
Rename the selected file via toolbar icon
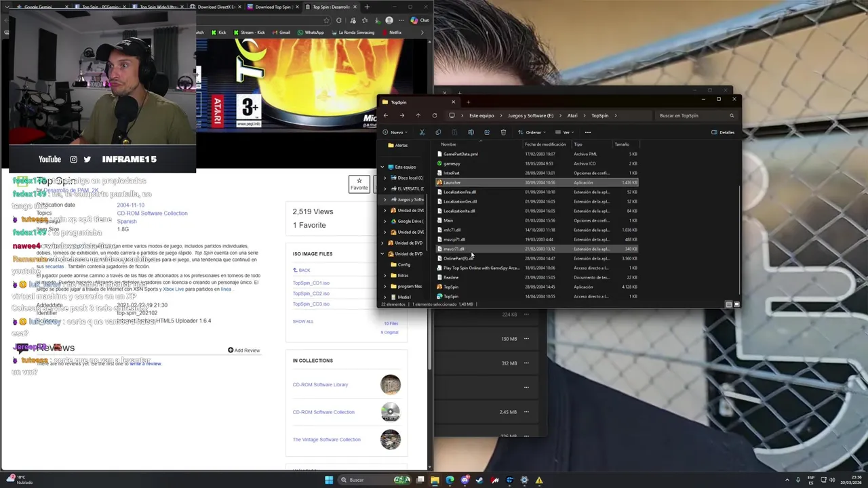point(471,132)
